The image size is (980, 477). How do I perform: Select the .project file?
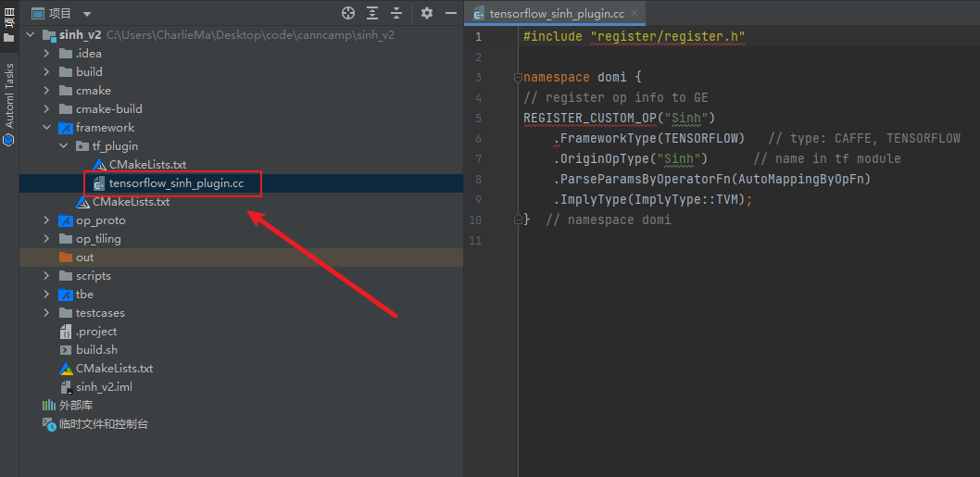pos(241,332)
